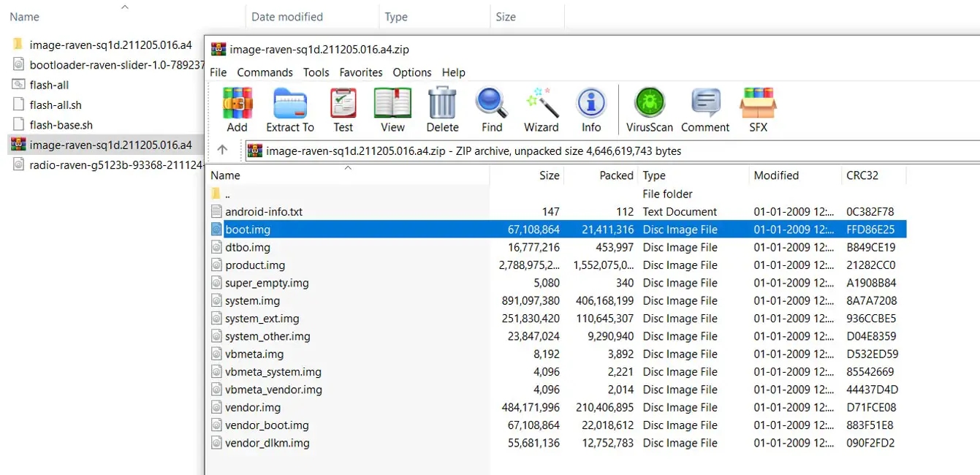Viewport: 980px width, 475px height.
Task: Click Explorer image-raven zip archive icon
Action: click(x=18, y=144)
